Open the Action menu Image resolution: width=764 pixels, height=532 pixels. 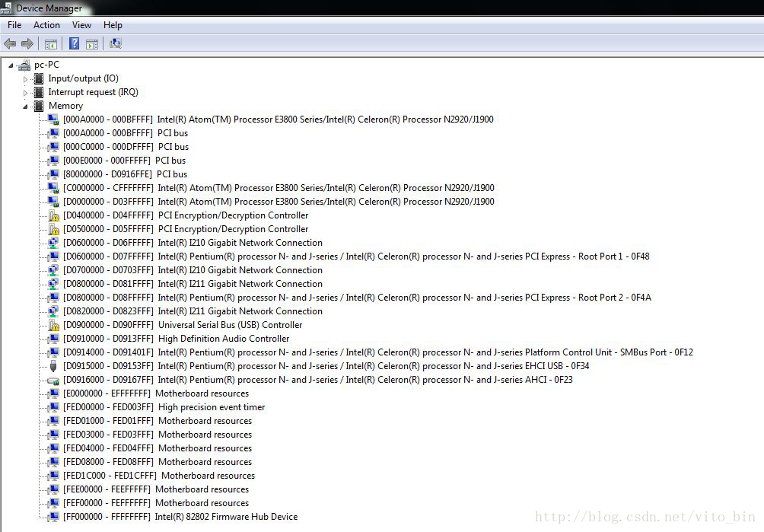tap(46, 25)
